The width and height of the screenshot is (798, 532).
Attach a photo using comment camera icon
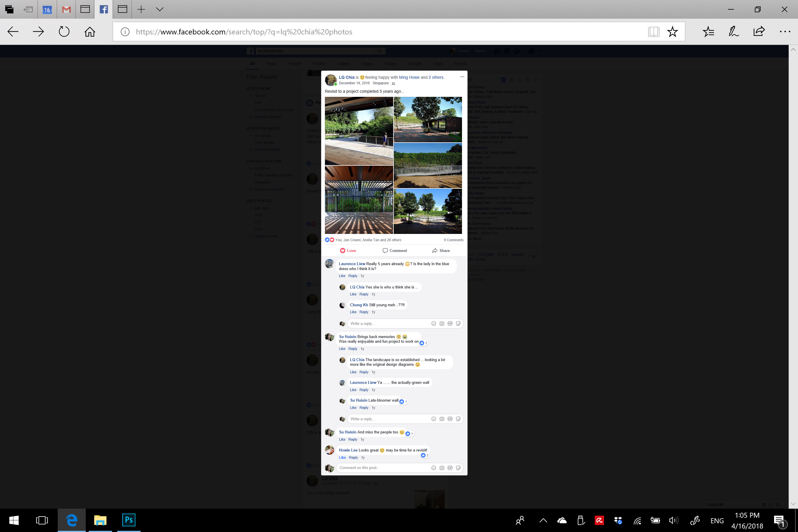pos(442,468)
